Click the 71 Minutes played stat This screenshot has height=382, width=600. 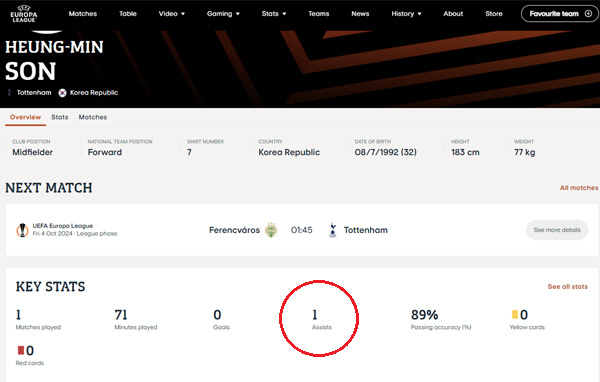pos(136,320)
